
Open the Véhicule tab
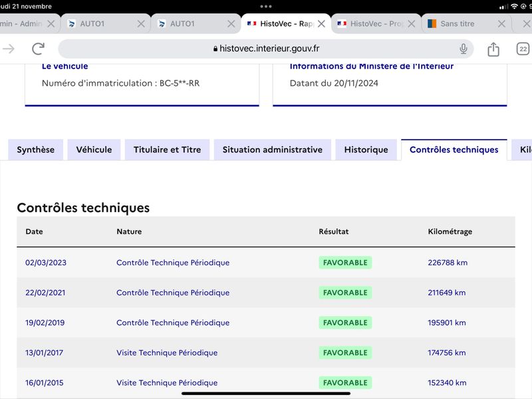tap(94, 150)
